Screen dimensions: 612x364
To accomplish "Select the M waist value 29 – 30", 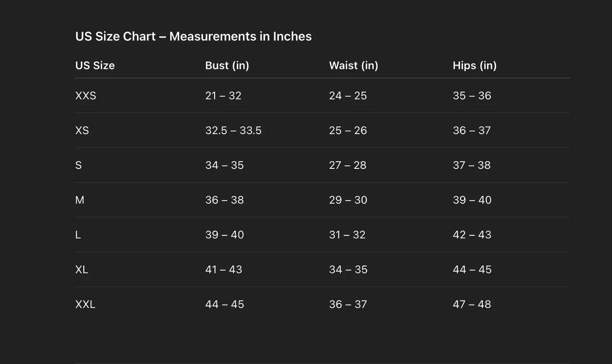I will 348,200.
